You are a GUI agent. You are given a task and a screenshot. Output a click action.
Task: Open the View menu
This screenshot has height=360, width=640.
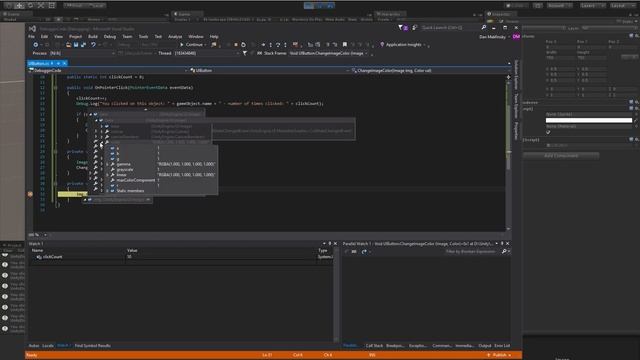[x=58, y=36]
